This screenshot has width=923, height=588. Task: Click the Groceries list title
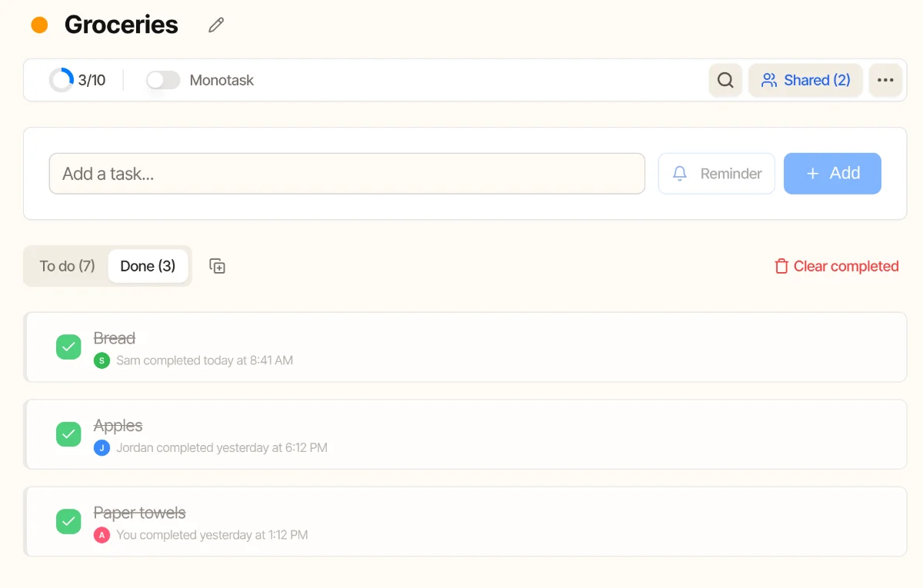click(x=122, y=25)
